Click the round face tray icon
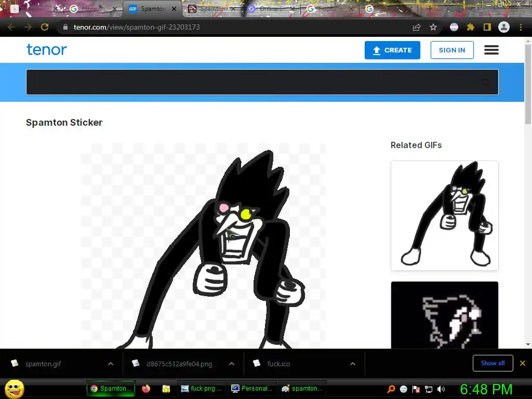Viewport: 532px width, 399px height. [x=403, y=389]
